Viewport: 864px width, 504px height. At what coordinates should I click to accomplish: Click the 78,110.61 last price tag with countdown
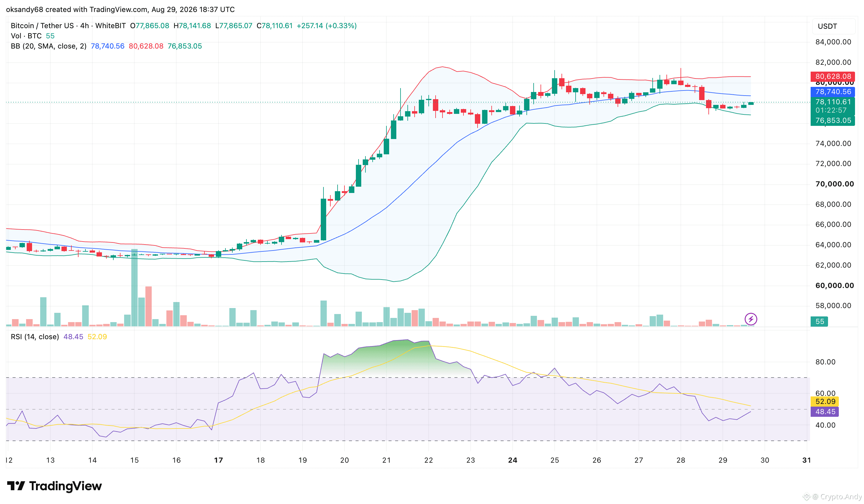tap(833, 106)
